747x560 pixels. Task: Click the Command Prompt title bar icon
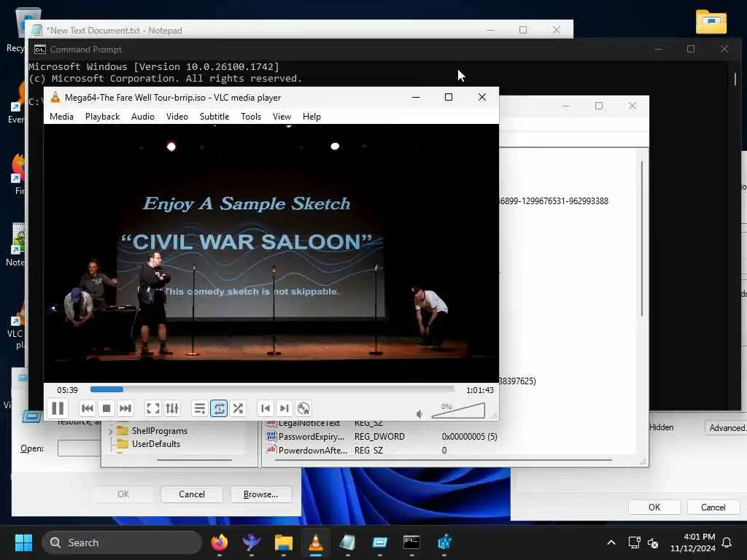40,49
